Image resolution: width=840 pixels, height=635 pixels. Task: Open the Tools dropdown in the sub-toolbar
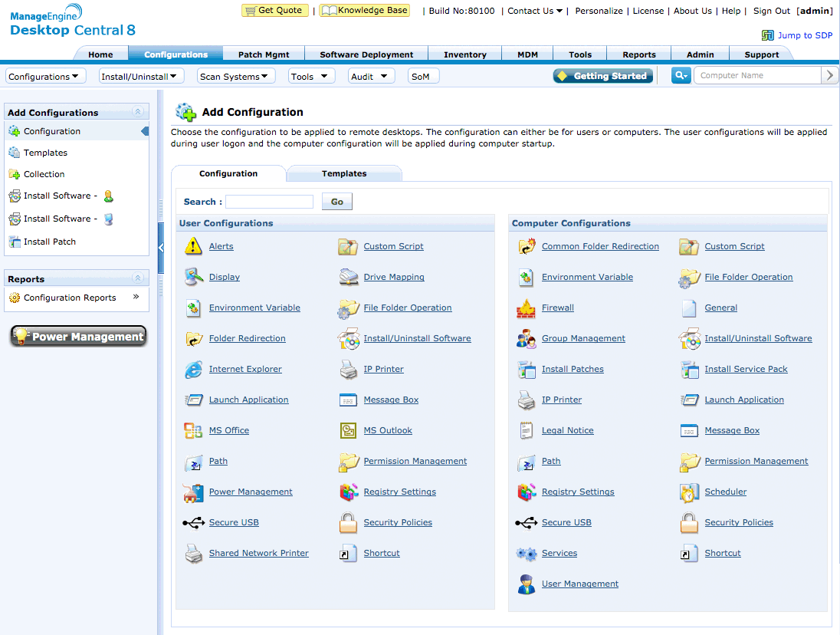click(x=311, y=76)
